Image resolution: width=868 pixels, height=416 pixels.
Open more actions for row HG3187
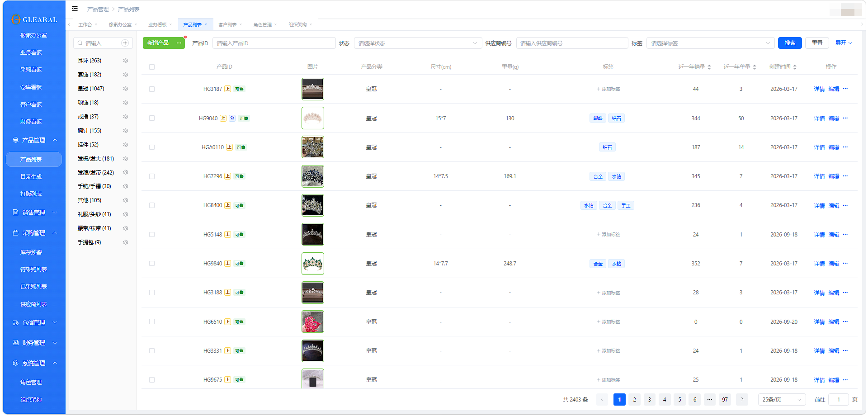coord(845,89)
